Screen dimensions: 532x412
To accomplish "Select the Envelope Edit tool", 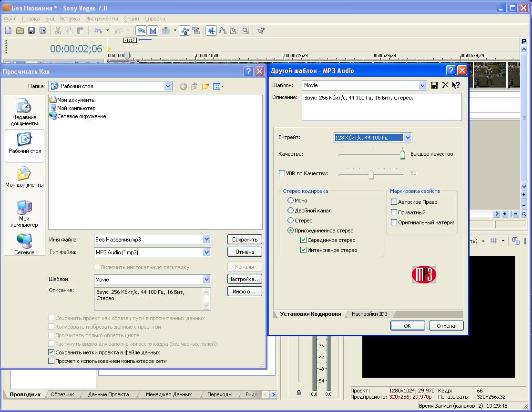I will coord(223,30).
